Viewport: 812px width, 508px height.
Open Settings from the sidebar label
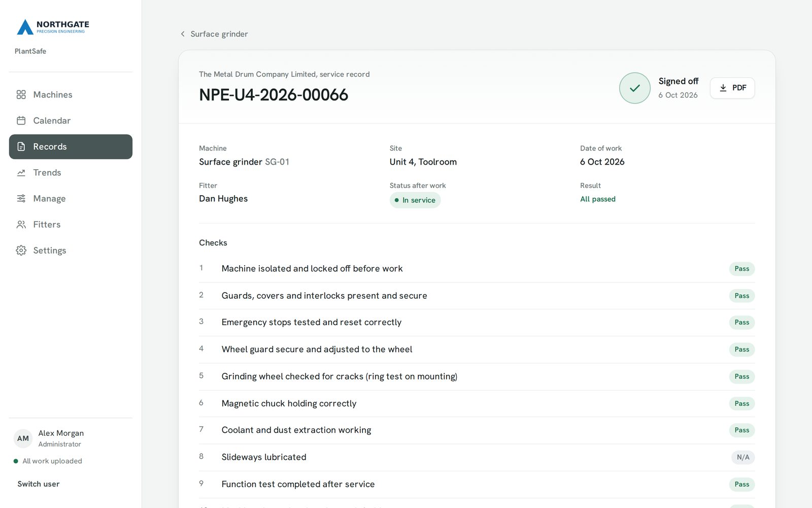(50, 250)
